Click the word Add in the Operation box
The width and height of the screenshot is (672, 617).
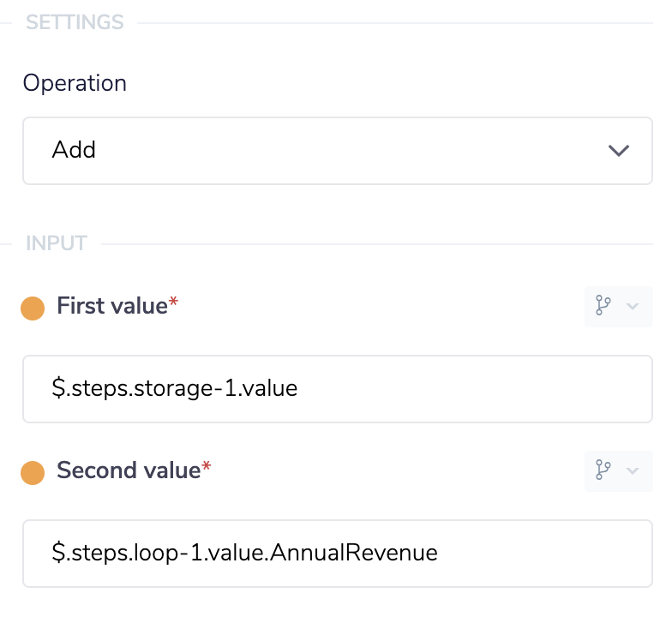tap(74, 151)
